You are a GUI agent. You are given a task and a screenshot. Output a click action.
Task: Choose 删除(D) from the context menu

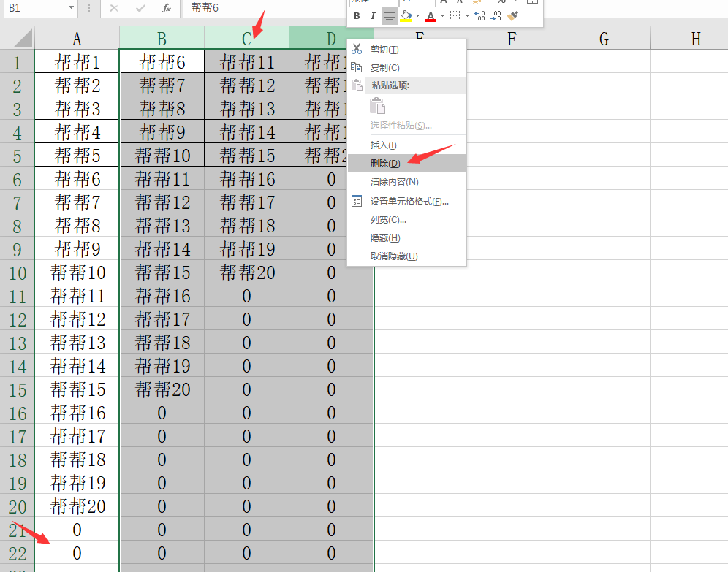pos(385,163)
